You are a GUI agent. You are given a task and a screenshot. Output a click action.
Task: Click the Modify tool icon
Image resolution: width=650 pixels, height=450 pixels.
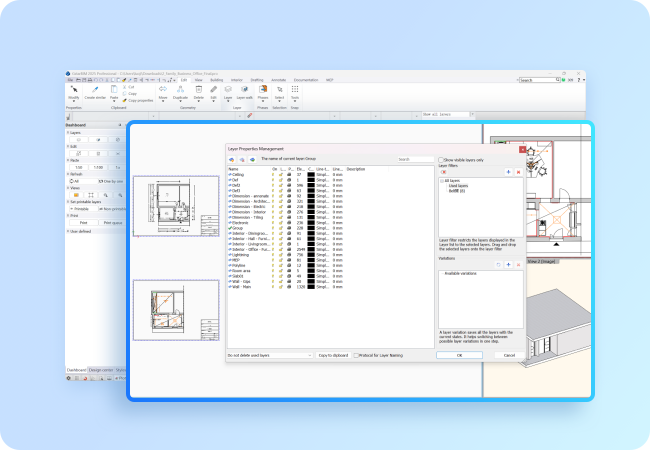pos(73,89)
